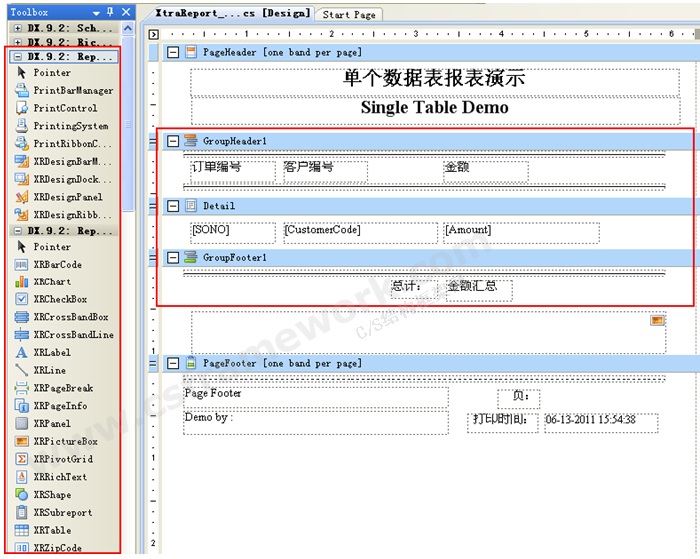Image resolution: width=700 pixels, height=559 pixels.
Task: Click the "Single Table Demo" title label
Action: pyautogui.click(x=434, y=108)
